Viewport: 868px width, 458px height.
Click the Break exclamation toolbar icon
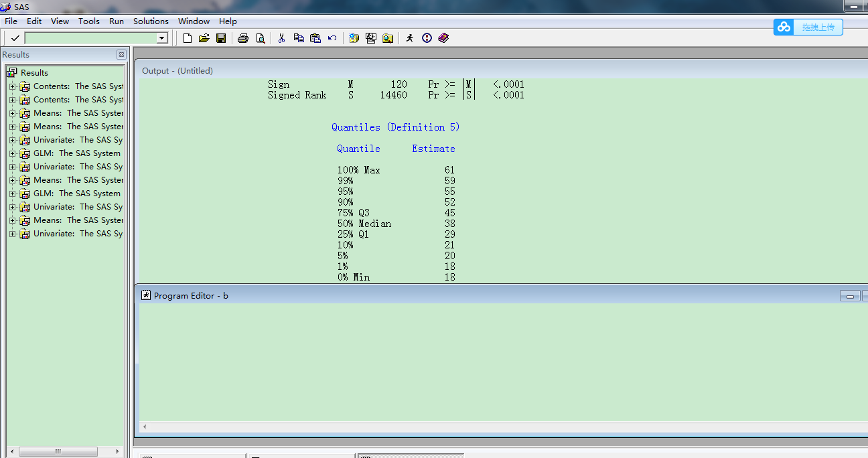pyautogui.click(x=427, y=38)
